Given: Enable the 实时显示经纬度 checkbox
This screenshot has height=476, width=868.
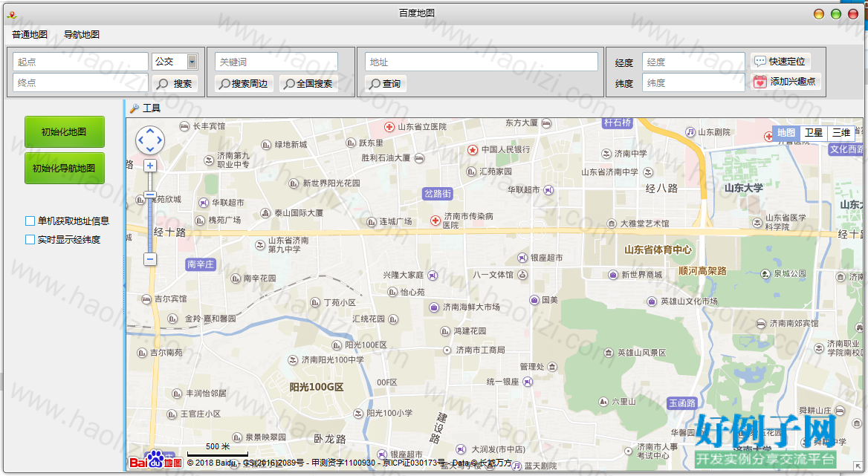Looking at the screenshot, I should point(30,239).
